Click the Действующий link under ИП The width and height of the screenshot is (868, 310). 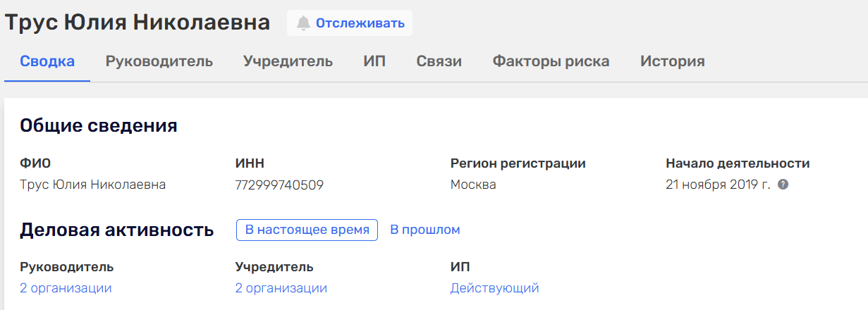tap(494, 288)
